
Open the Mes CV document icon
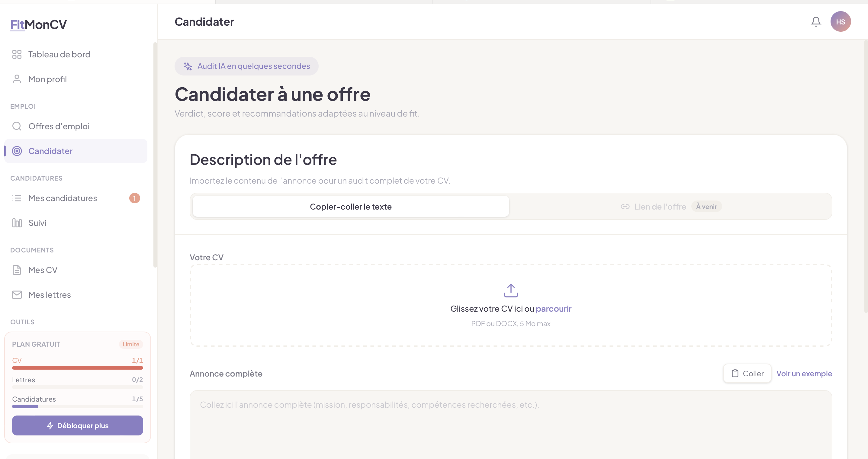17,270
